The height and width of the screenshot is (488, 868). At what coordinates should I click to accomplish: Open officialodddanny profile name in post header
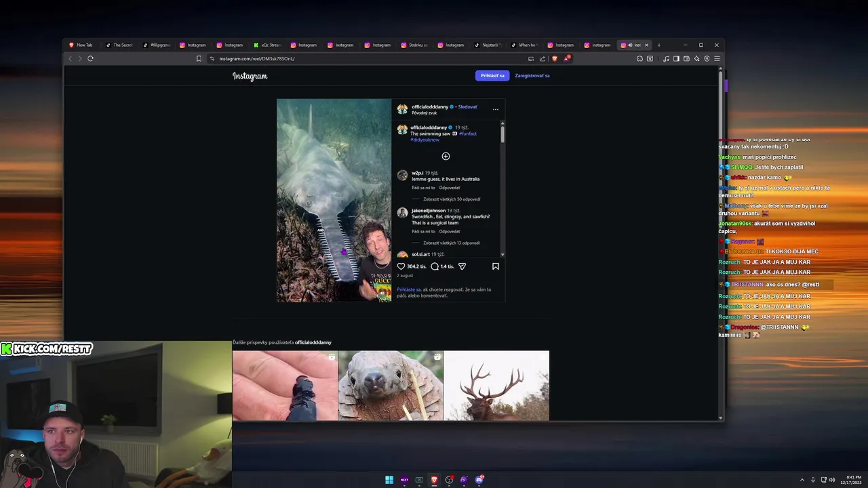click(x=429, y=107)
